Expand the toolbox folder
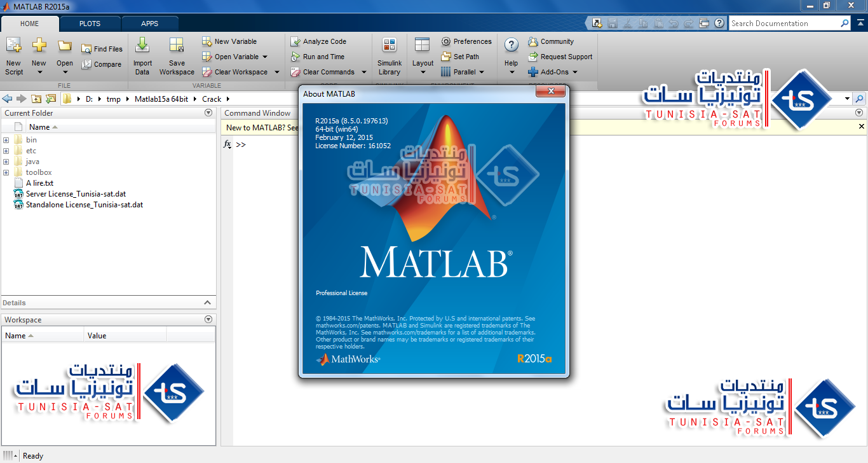The width and height of the screenshot is (868, 463). tap(6, 172)
